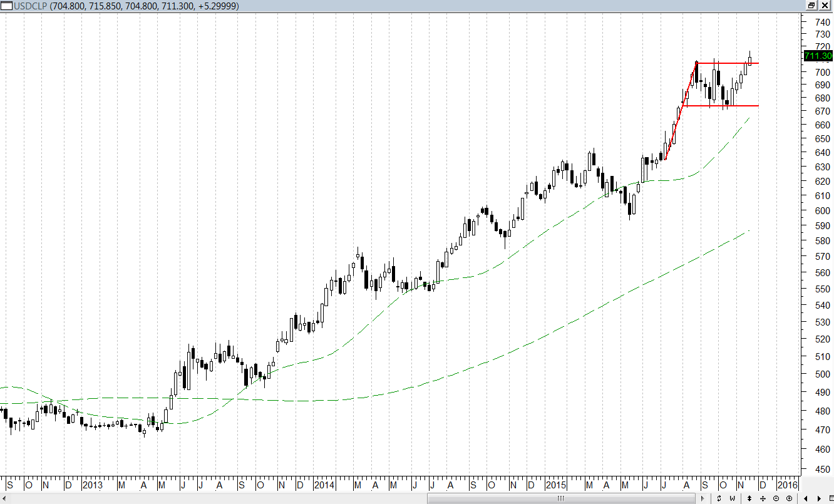Click the 740 price axis label
Screen dimensions: 834x504
822,22
